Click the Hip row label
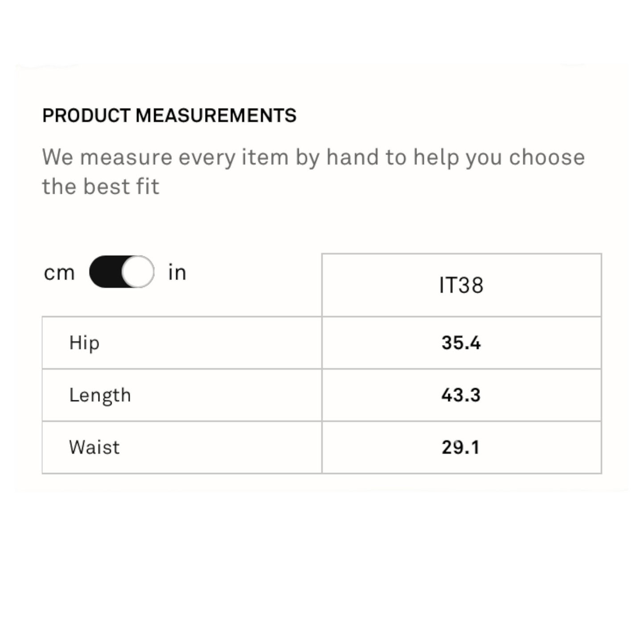This screenshot has width=644, height=644. [x=84, y=343]
